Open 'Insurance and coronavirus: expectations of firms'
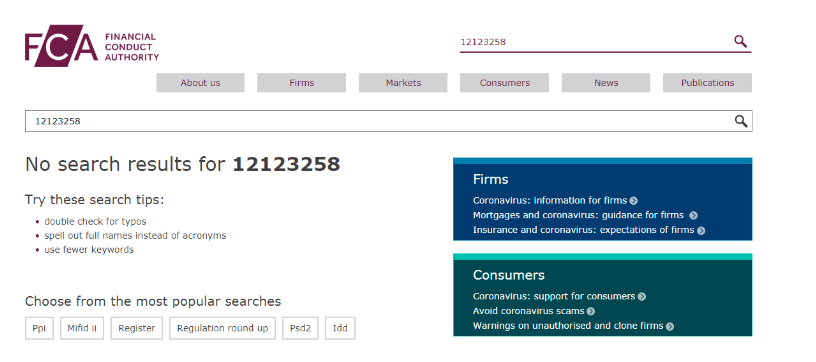 [x=583, y=229]
